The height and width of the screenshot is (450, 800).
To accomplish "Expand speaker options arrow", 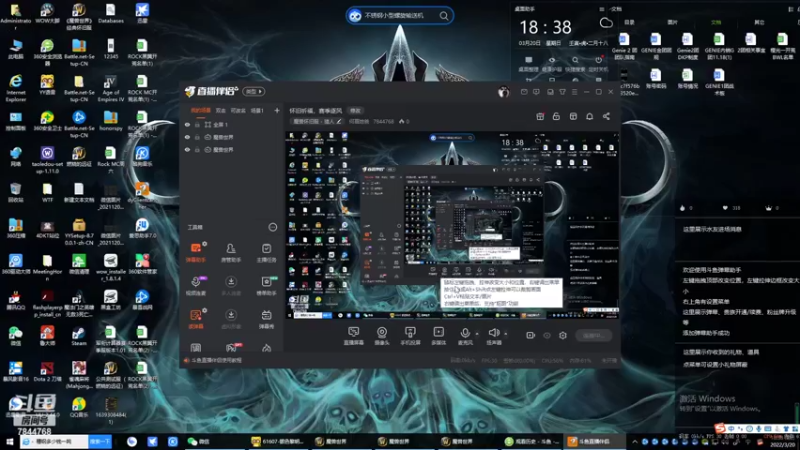I will [x=506, y=334].
